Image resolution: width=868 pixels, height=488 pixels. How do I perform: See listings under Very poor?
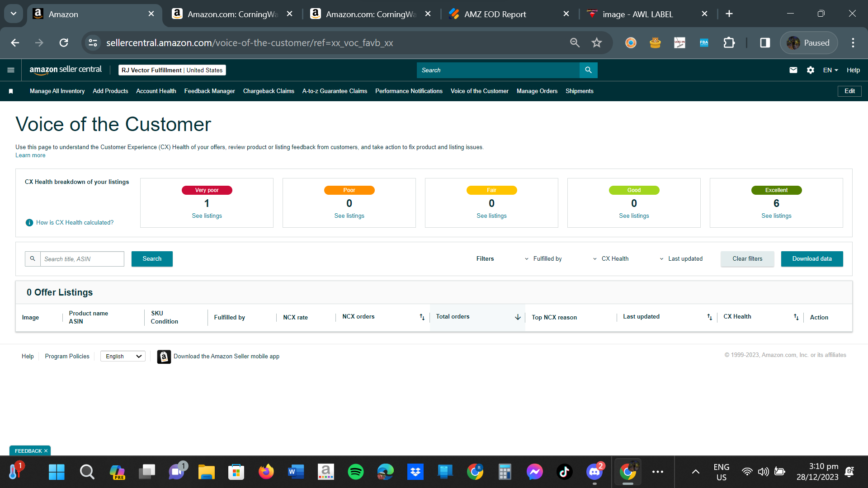point(207,216)
